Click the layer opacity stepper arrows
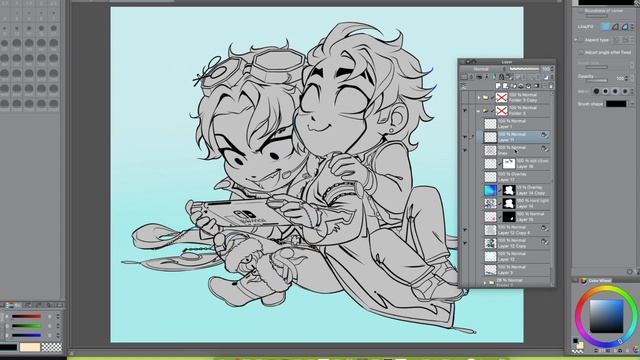 [x=552, y=69]
